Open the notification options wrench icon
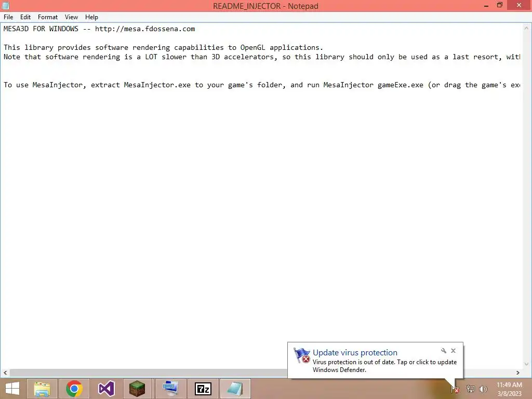 click(444, 351)
